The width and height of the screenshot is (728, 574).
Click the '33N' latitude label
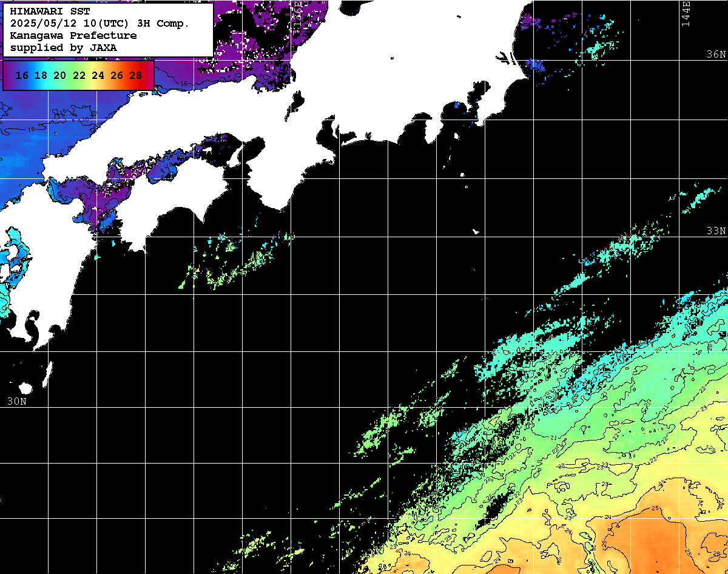click(x=716, y=231)
